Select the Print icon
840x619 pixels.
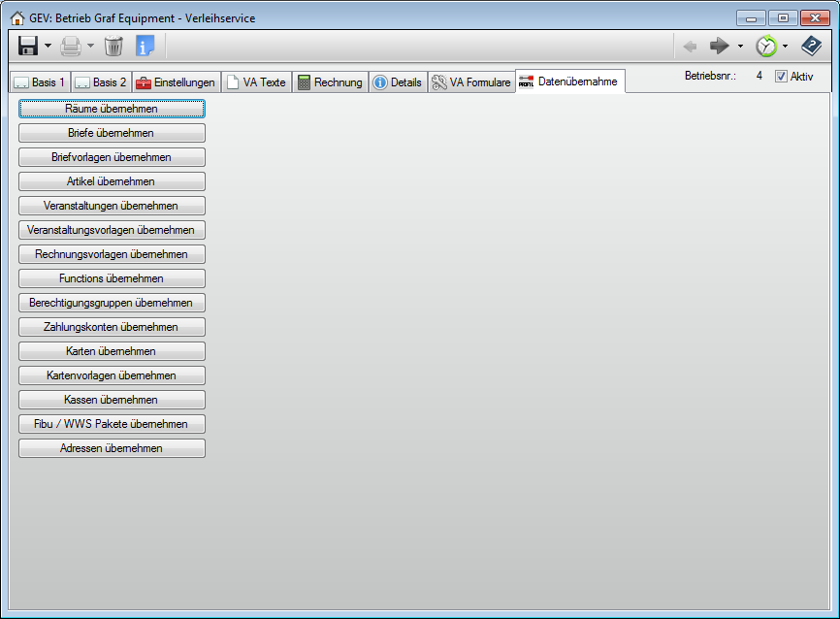[72, 46]
